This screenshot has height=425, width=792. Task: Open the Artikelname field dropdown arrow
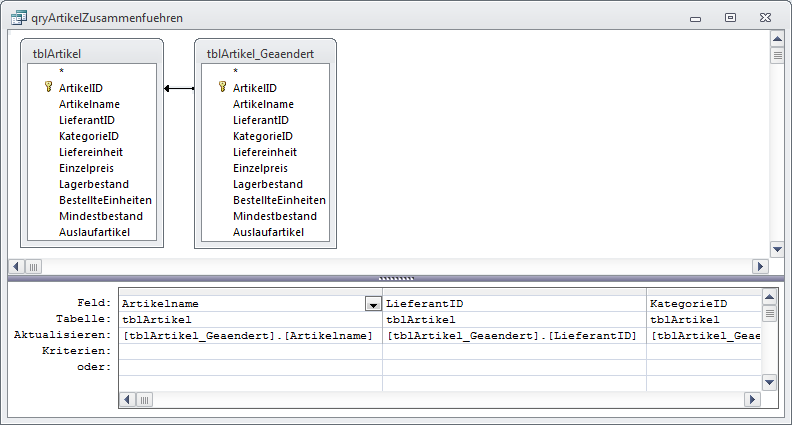click(x=373, y=303)
